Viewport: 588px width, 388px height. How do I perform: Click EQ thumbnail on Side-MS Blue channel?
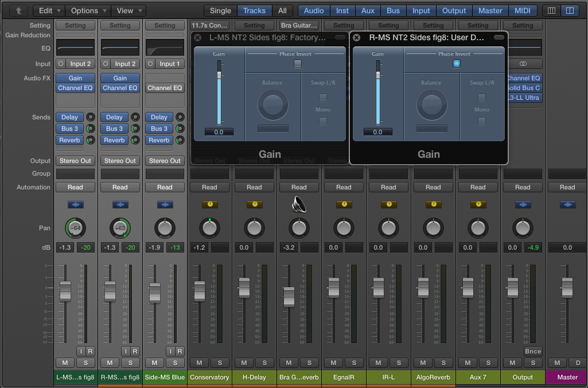[165, 48]
